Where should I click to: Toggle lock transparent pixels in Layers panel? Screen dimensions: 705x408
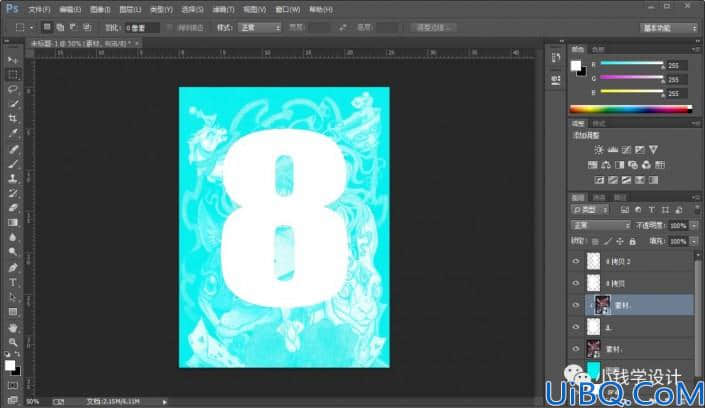click(x=595, y=242)
